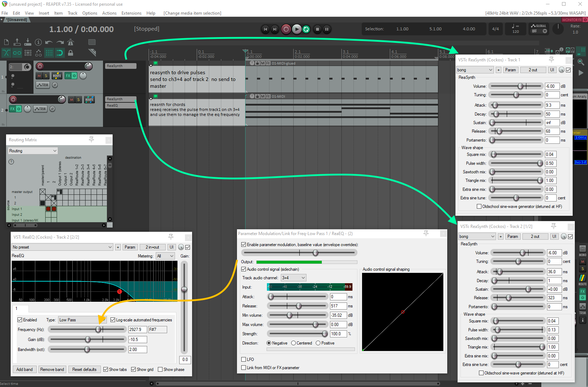Toggle phase invert on track 1

(x=55, y=85)
